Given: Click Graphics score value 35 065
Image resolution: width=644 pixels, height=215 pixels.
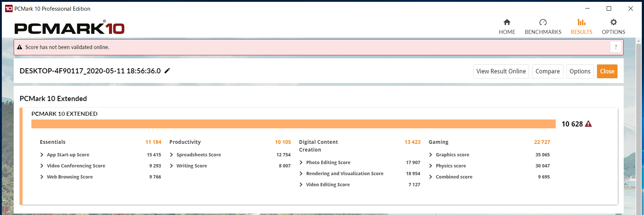Looking at the screenshot, I should tap(542, 155).
